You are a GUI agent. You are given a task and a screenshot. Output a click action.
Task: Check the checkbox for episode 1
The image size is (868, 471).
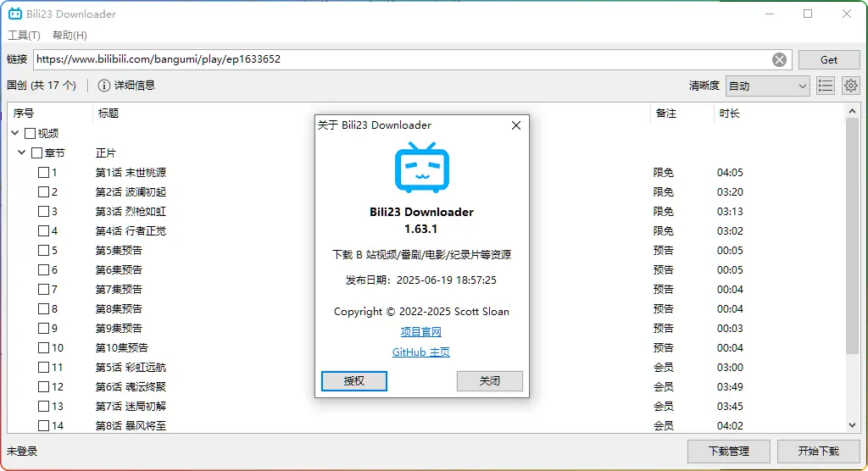[x=44, y=172]
